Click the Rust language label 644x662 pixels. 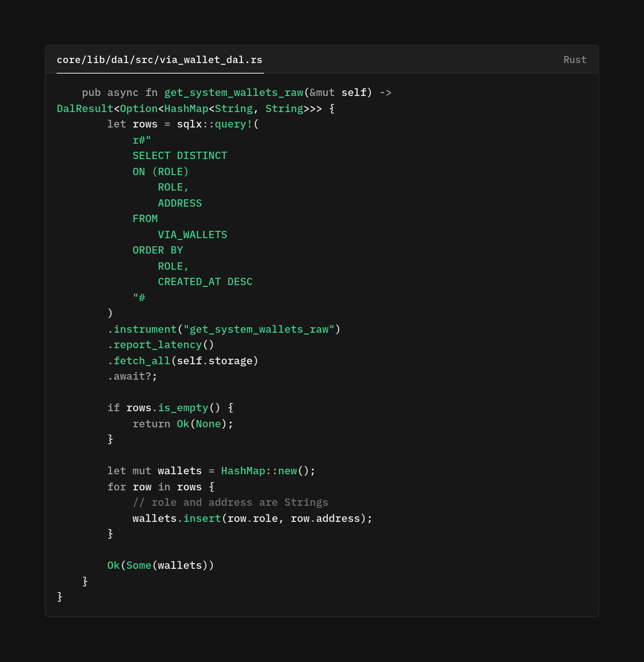[574, 60]
